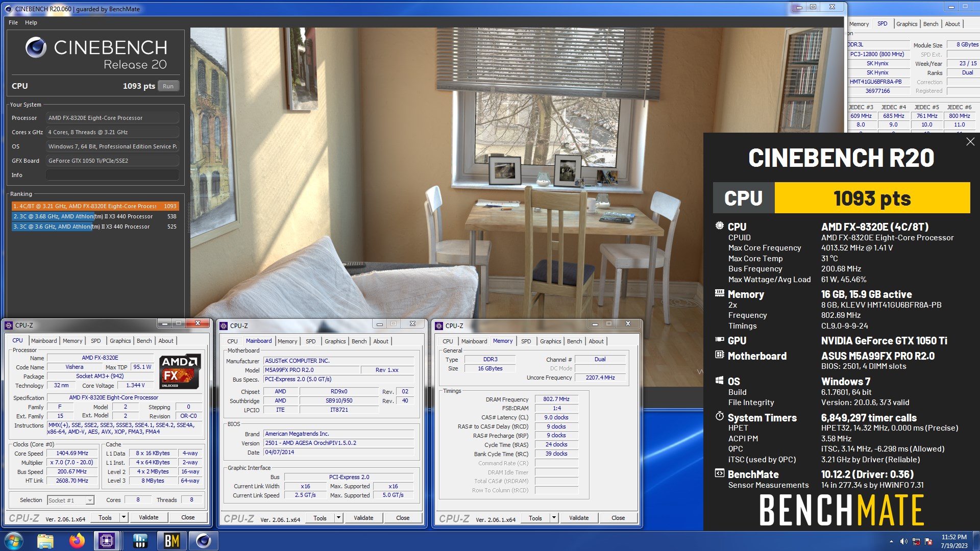Switch to Cinebench via its taskbar icon
980x551 pixels.
(x=203, y=541)
